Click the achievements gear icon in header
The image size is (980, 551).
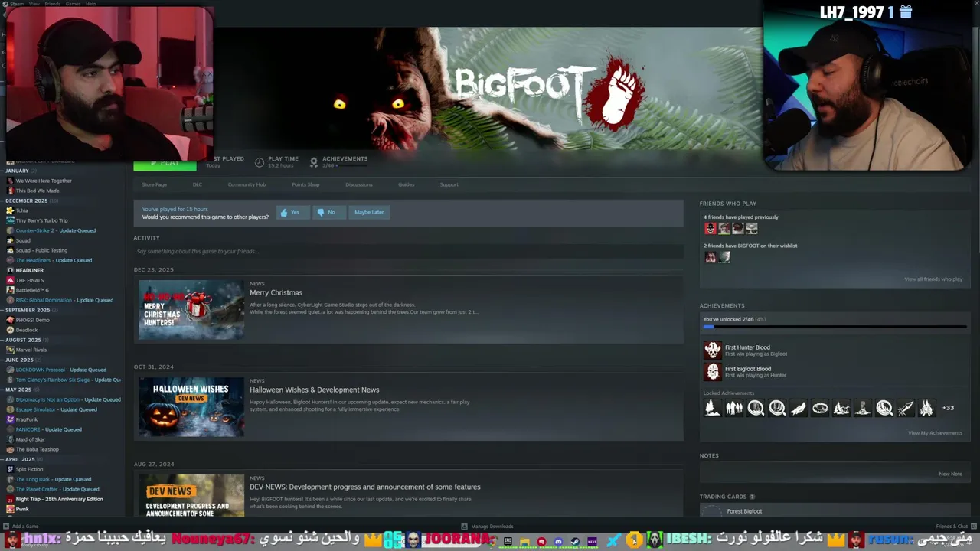(x=314, y=162)
